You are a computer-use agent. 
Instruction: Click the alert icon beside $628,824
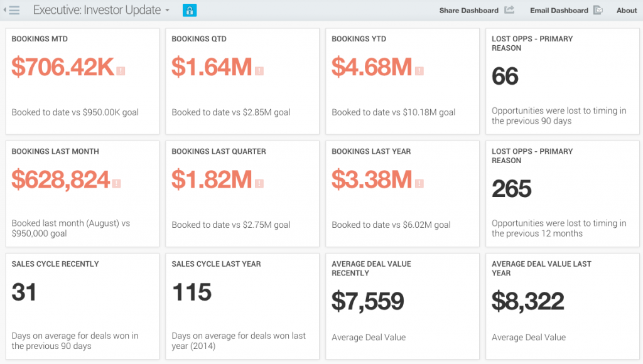pos(116,183)
